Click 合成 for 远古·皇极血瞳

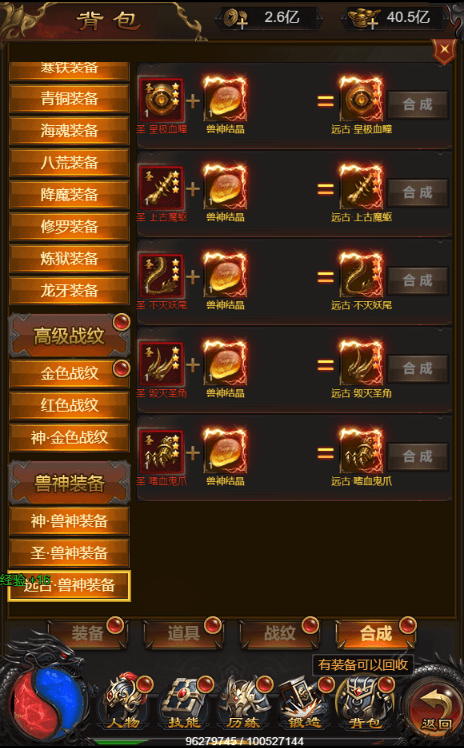point(418,104)
